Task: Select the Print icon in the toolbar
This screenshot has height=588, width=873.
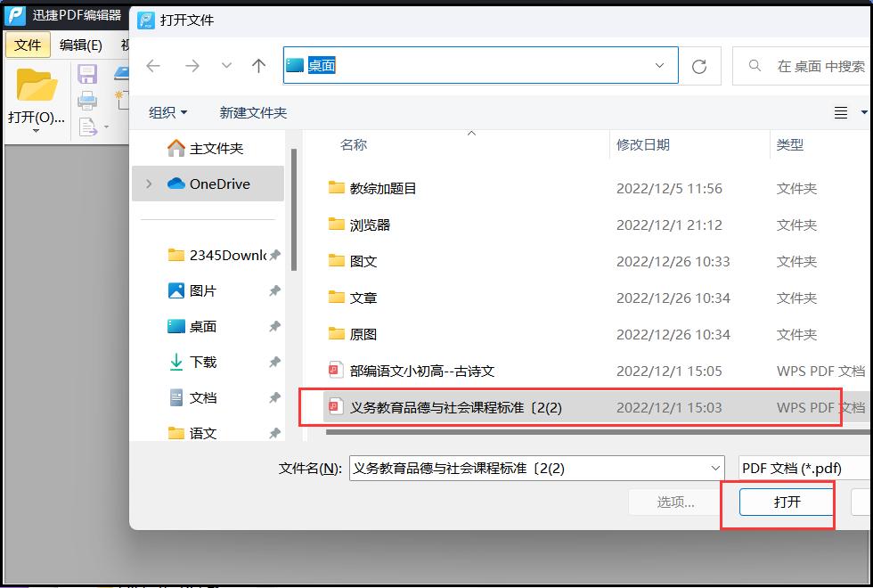Action: coord(86,101)
